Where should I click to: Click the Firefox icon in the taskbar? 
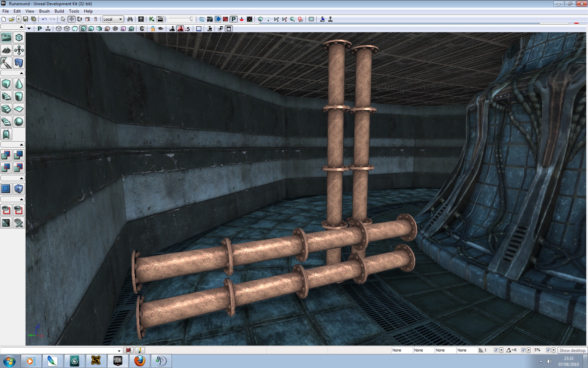[140, 361]
